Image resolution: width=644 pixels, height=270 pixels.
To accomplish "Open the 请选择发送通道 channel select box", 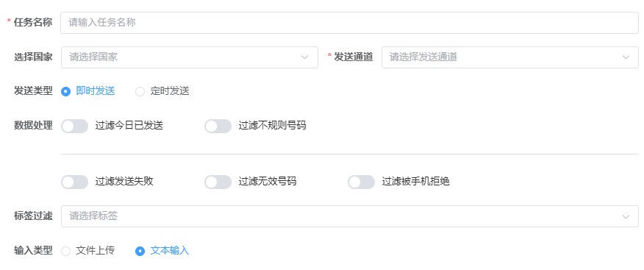I will click(509, 57).
